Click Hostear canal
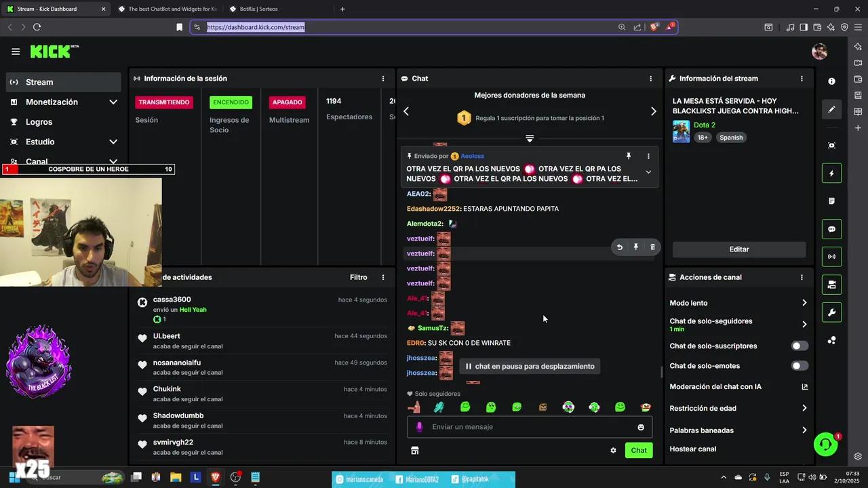This screenshot has height=488, width=868. (x=693, y=449)
